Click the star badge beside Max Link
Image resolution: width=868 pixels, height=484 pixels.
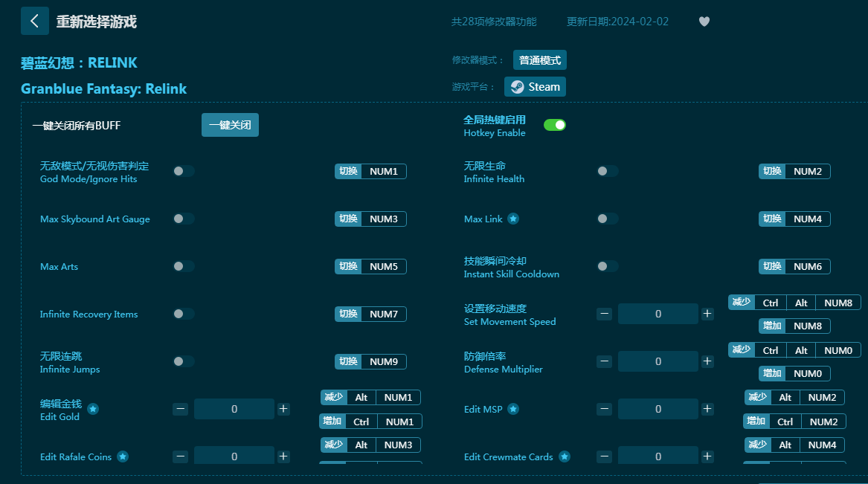click(x=513, y=219)
